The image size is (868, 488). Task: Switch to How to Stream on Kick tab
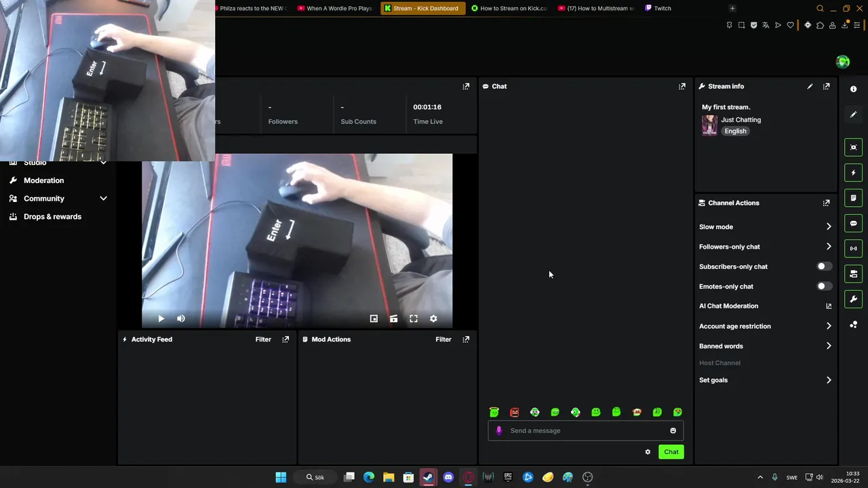pyautogui.click(x=509, y=8)
